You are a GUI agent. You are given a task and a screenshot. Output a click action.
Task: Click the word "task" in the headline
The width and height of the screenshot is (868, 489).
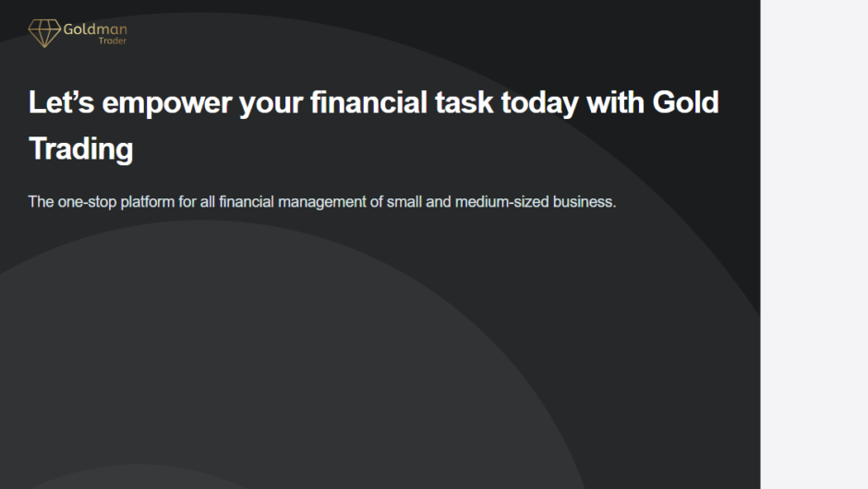click(464, 102)
